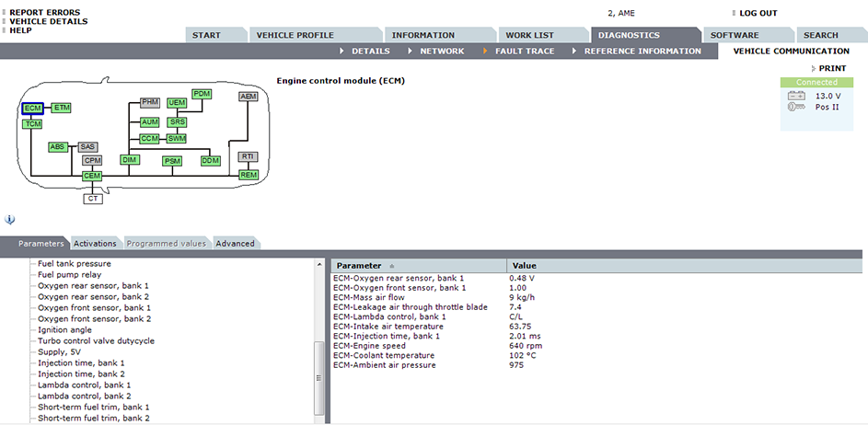The image size is (868, 425).
Task: Open the Software main tab
Action: 735,35
